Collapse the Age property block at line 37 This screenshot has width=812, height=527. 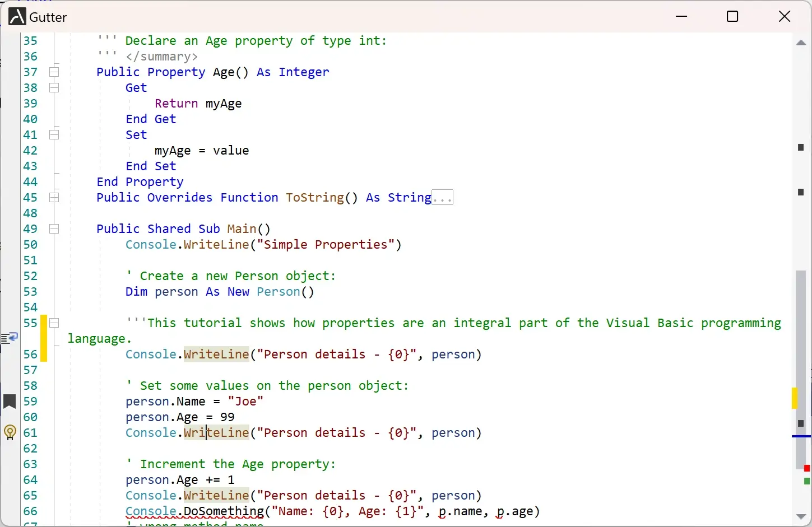click(x=54, y=72)
